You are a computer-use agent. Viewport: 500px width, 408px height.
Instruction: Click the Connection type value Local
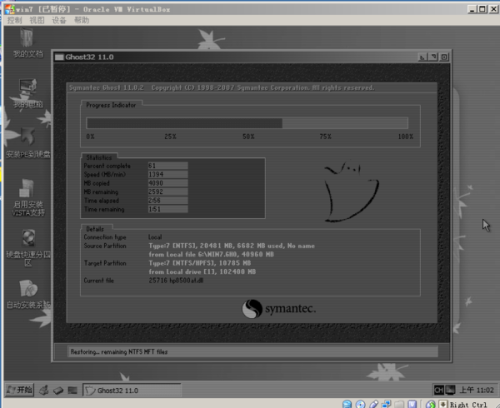coord(155,237)
